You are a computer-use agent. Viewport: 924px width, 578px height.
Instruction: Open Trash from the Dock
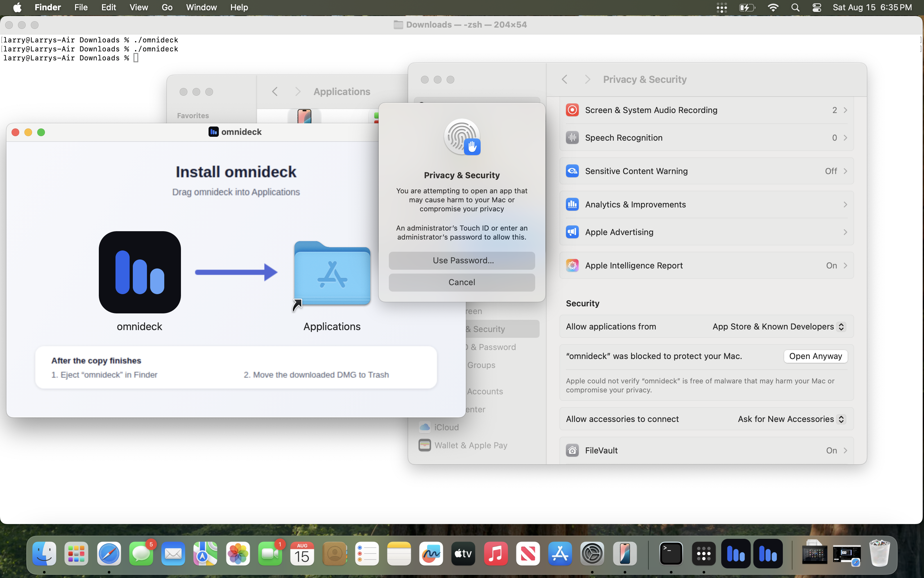(879, 553)
